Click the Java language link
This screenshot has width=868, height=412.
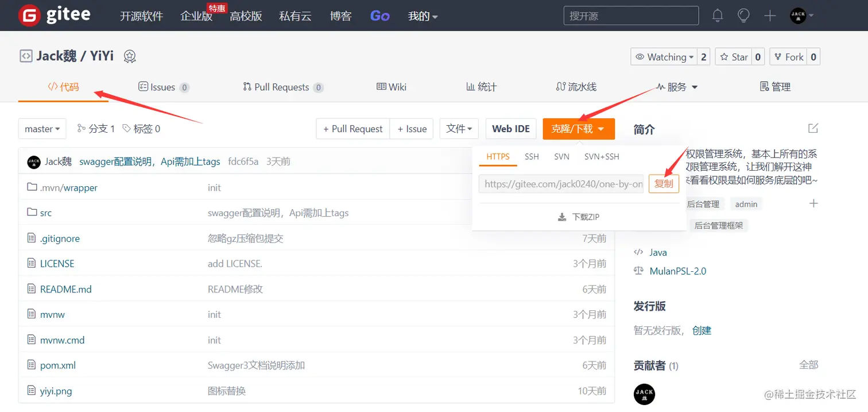pos(658,252)
